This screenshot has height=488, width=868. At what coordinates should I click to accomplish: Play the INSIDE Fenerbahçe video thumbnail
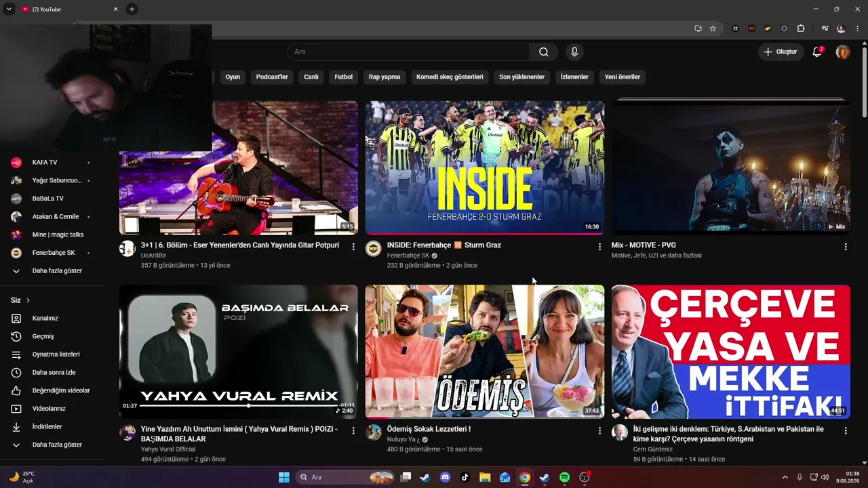[485, 167]
